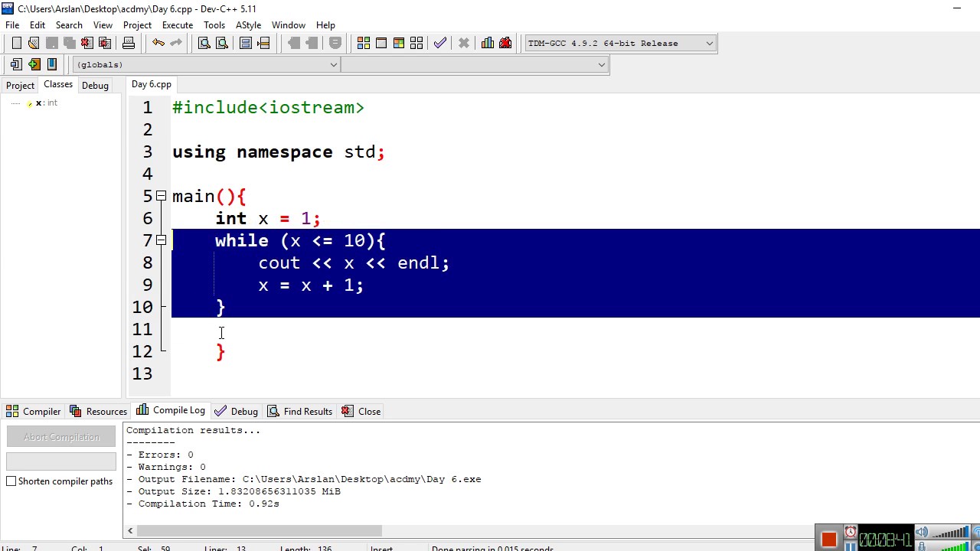Compile using the four-color squares icon
This screenshot has width=980, height=551.
pyautogui.click(x=364, y=44)
